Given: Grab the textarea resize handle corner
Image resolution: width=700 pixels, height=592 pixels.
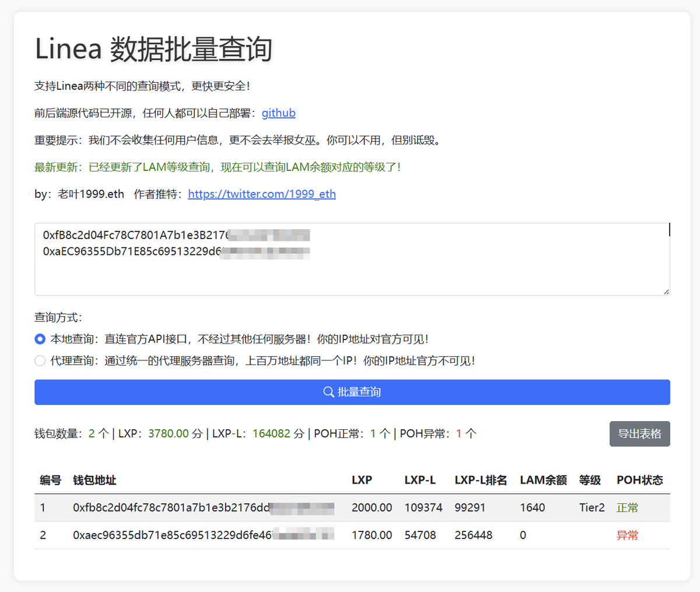Looking at the screenshot, I should (666, 291).
